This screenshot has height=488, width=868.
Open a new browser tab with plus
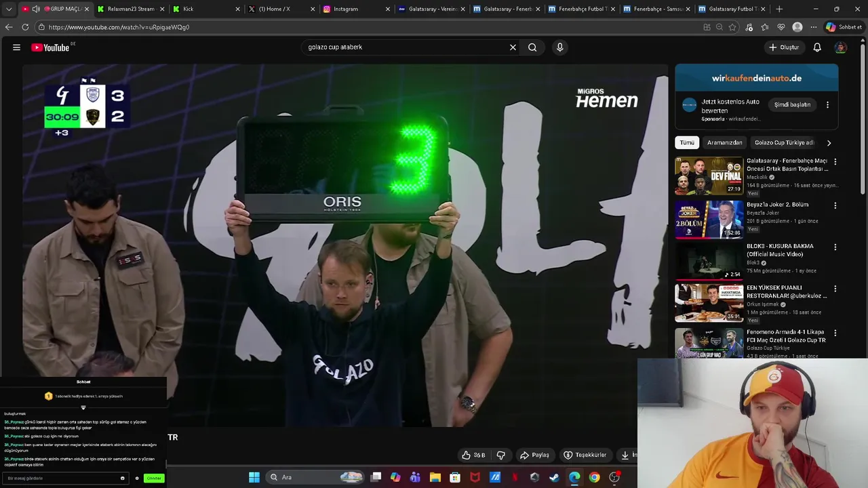pyautogui.click(x=779, y=9)
